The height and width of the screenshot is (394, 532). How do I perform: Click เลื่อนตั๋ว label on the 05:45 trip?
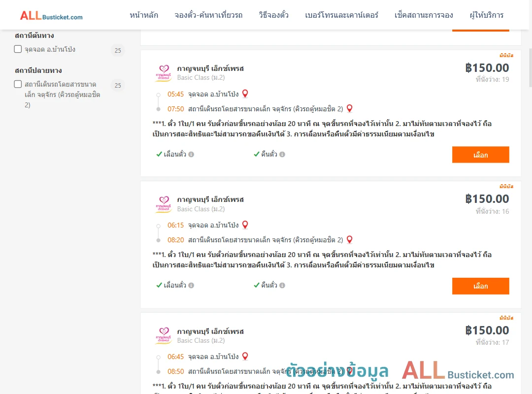175,155
